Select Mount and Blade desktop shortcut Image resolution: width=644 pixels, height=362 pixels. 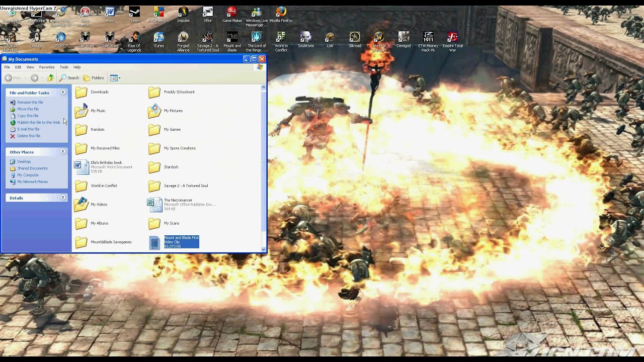[232, 41]
